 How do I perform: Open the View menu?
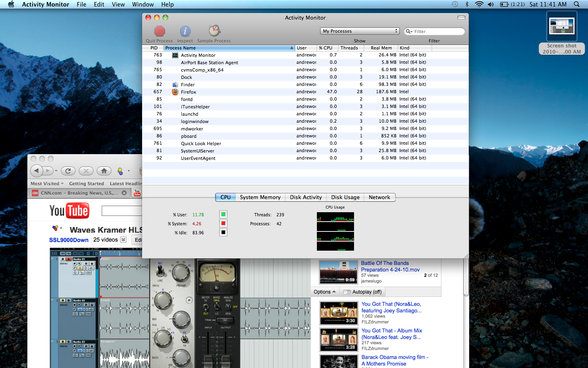[x=118, y=4]
